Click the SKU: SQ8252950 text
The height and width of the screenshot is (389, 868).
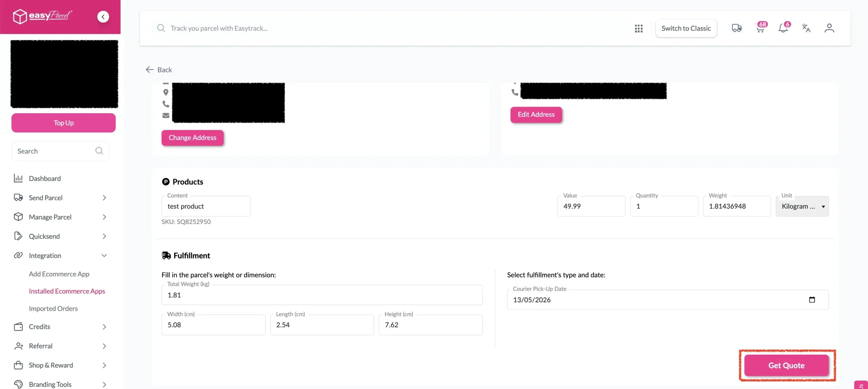point(186,222)
